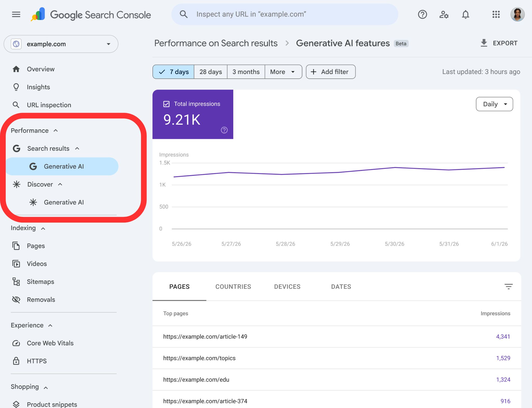Select the 28 days date range
Viewport: 532px width, 408px height.
pos(211,72)
